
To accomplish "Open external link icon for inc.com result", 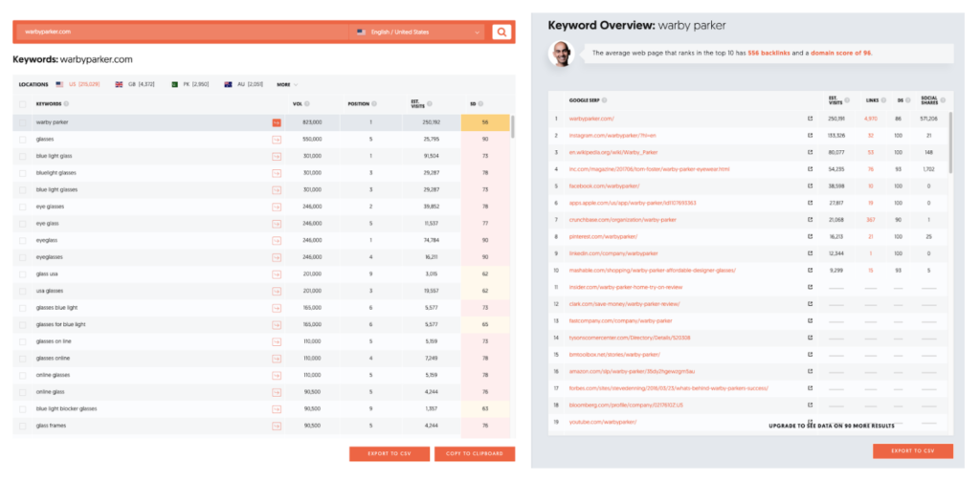I will coord(810,168).
